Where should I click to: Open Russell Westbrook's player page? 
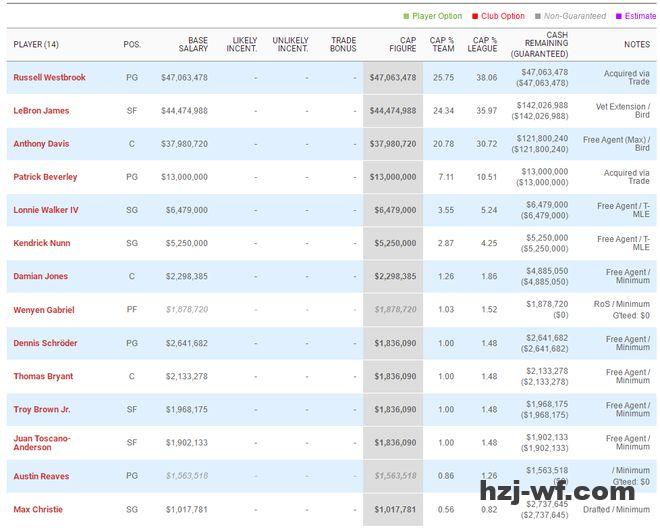pyautogui.click(x=50, y=77)
